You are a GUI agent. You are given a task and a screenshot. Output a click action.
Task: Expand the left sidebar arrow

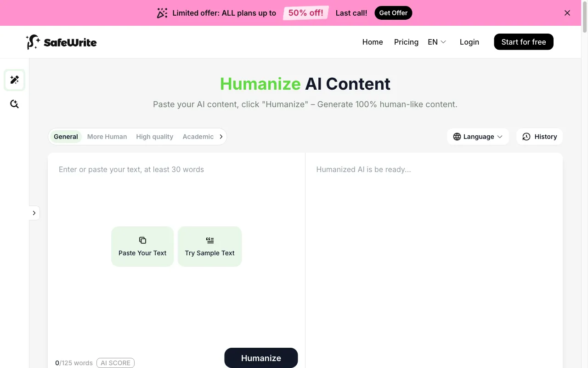[34, 213]
